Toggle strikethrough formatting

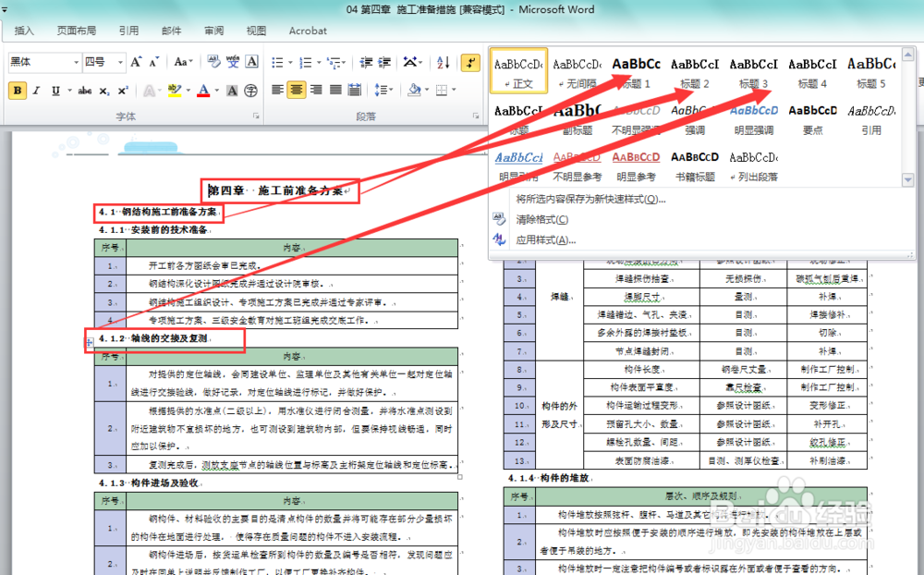85,90
